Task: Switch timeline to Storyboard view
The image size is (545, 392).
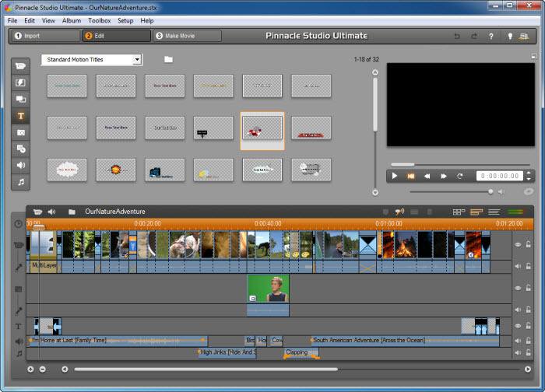Action: click(459, 212)
